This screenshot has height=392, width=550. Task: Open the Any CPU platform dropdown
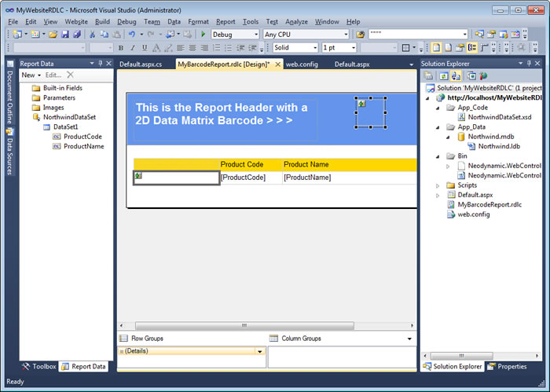tap(346, 35)
